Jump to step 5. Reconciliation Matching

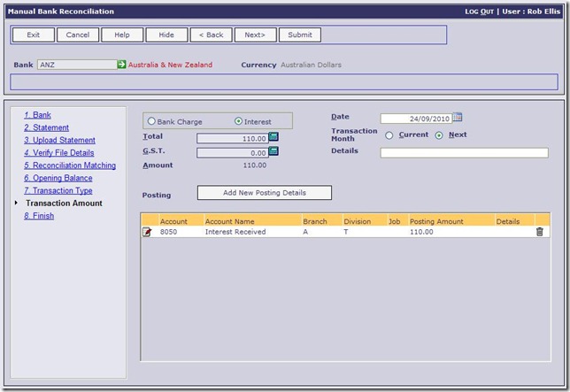70,165
